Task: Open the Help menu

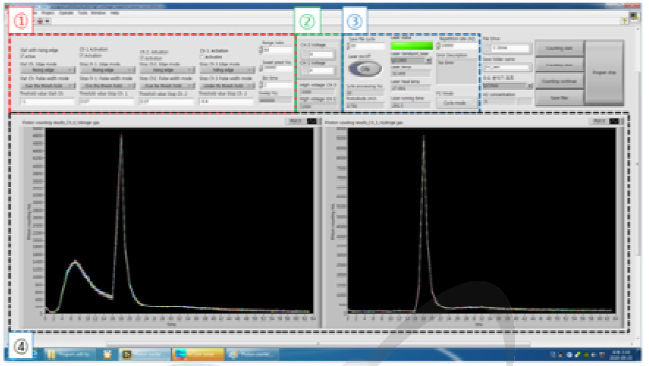Action: [x=115, y=13]
